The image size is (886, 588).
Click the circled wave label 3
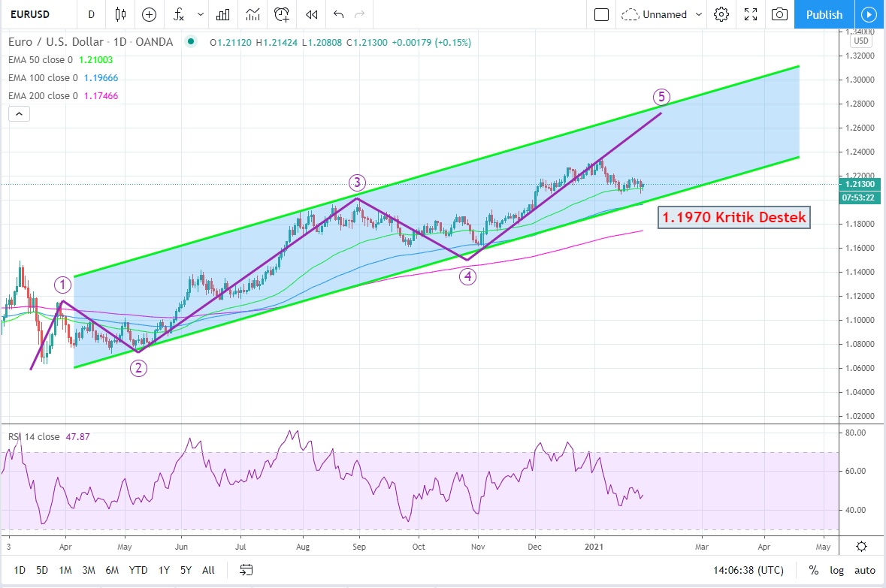click(x=357, y=182)
